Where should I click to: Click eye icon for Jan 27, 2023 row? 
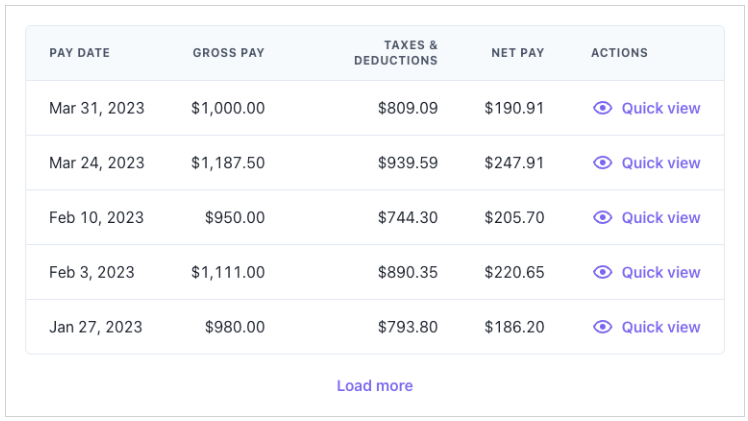pos(602,327)
